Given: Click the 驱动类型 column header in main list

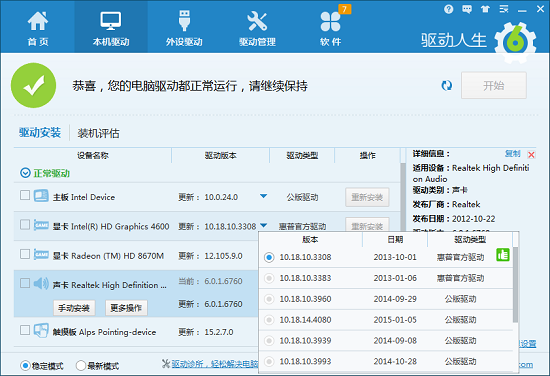Looking at the screenshot, I should point(302,155).
